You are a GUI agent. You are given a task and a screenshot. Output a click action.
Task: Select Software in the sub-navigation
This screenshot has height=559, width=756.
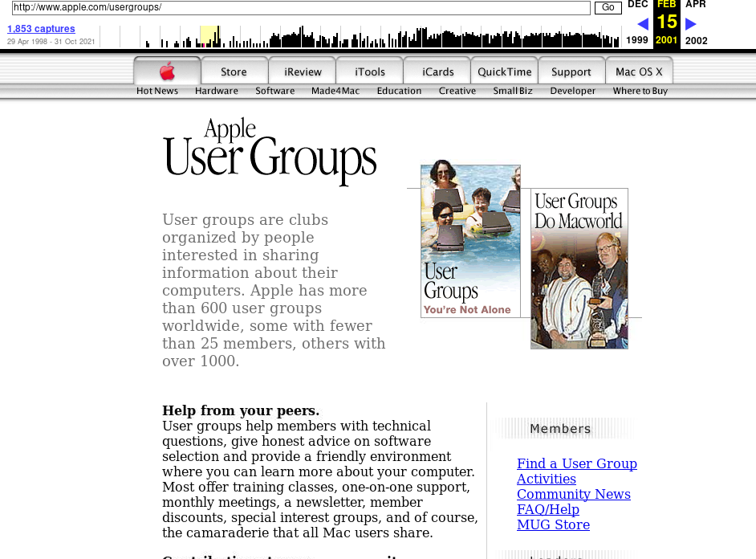[x=274, y=91]
